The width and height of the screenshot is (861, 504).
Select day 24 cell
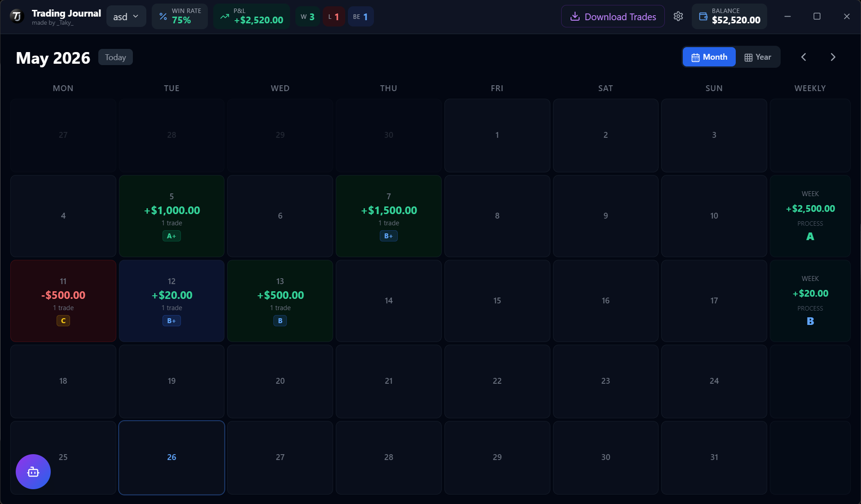(x=714, y=381)
